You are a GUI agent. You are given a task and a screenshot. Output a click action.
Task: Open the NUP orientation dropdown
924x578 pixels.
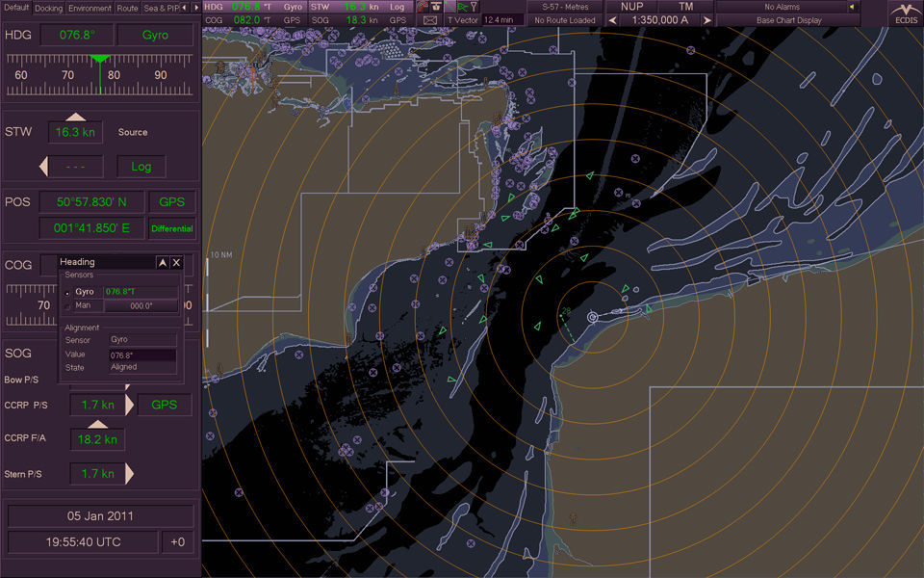(630, 7)
